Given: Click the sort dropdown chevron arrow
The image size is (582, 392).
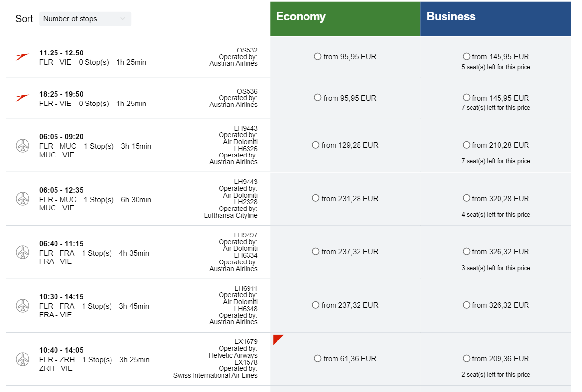Looking at the screenshot, I should (x=123, y=19).
